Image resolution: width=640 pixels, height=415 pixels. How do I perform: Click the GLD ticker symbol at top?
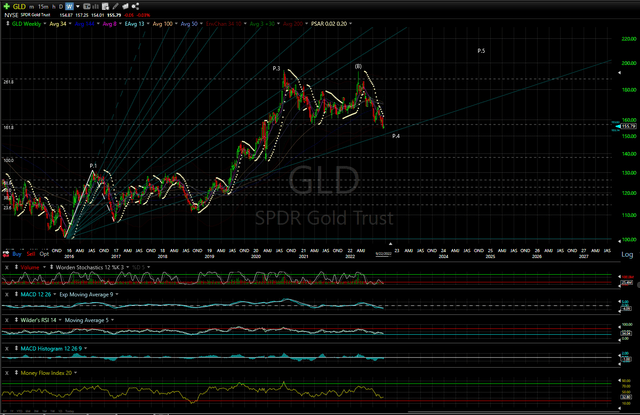coord(19,7)
